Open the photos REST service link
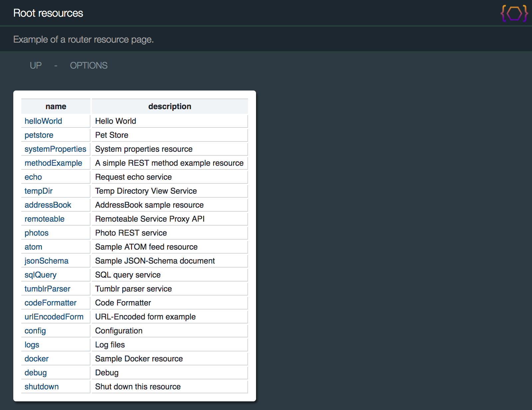The image size is (532, 410). (37, 233)
